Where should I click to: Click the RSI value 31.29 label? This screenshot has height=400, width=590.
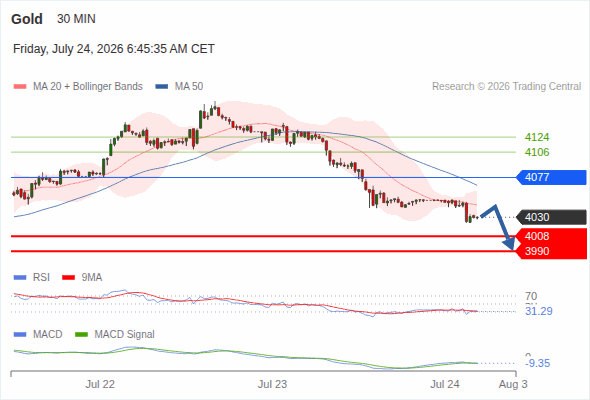539,312
